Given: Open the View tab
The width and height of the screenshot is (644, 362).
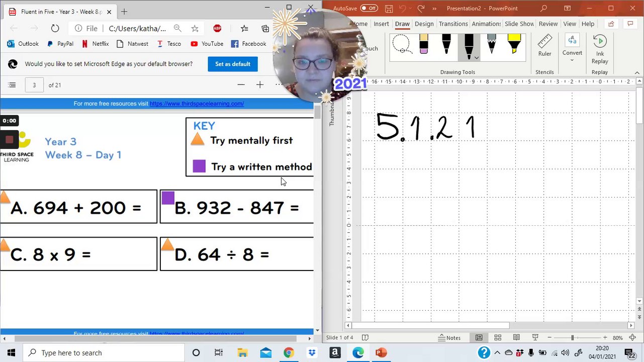Looking at the screenshot, I should point(570,24).
